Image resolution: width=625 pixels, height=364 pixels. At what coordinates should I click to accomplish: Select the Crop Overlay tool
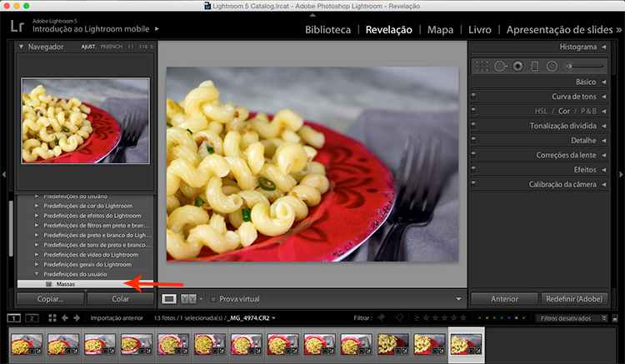tap(482, 65)
